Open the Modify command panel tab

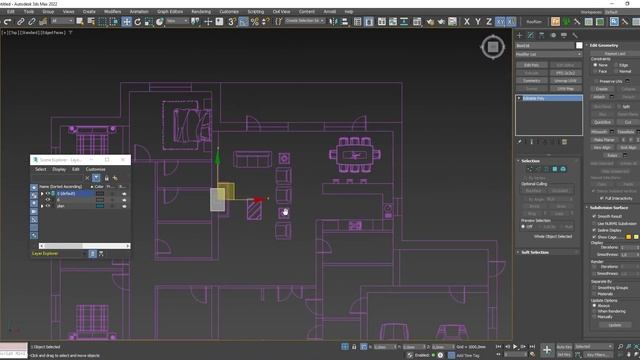point(531,36)
